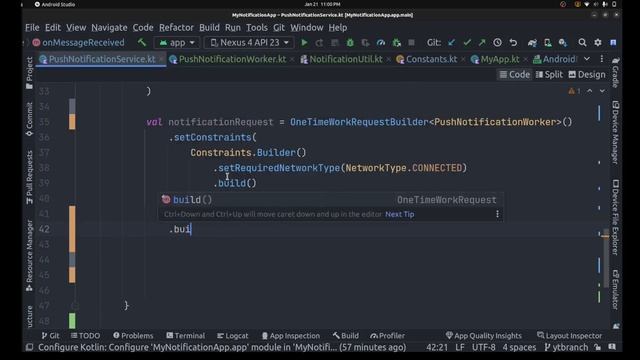Click the Profile app gauge icon
This screenshot has width=640, height=360.
point(381,42)
